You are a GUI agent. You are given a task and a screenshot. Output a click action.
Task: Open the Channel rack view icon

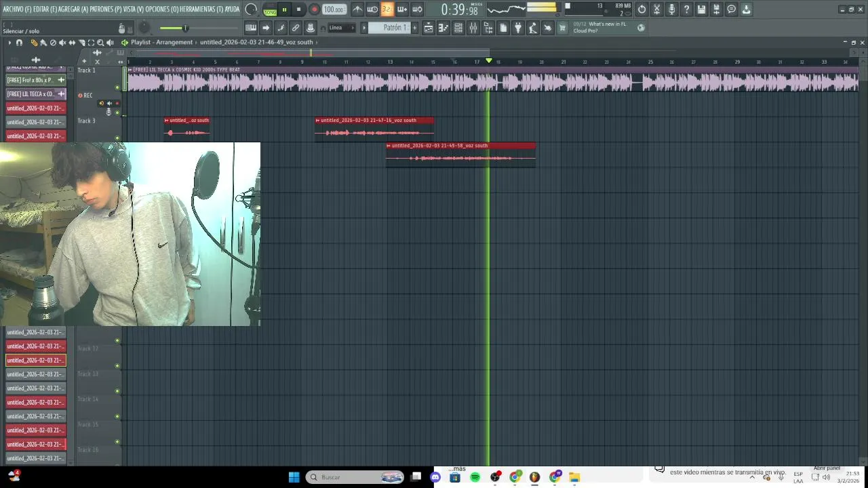click(458, 28)
